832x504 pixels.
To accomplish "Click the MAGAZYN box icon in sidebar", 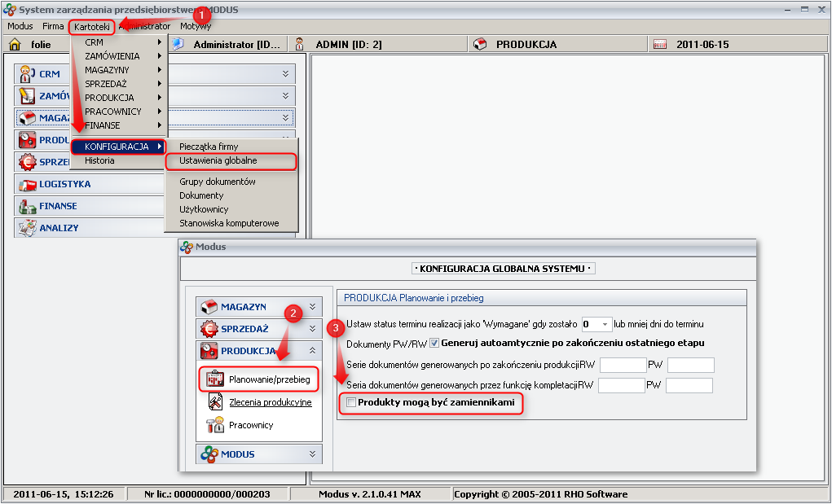I will (x=27, y=117).
